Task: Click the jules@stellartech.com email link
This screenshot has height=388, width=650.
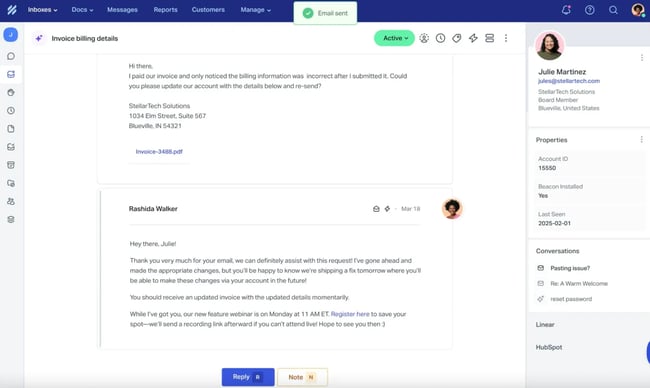Action: point(569,81)
